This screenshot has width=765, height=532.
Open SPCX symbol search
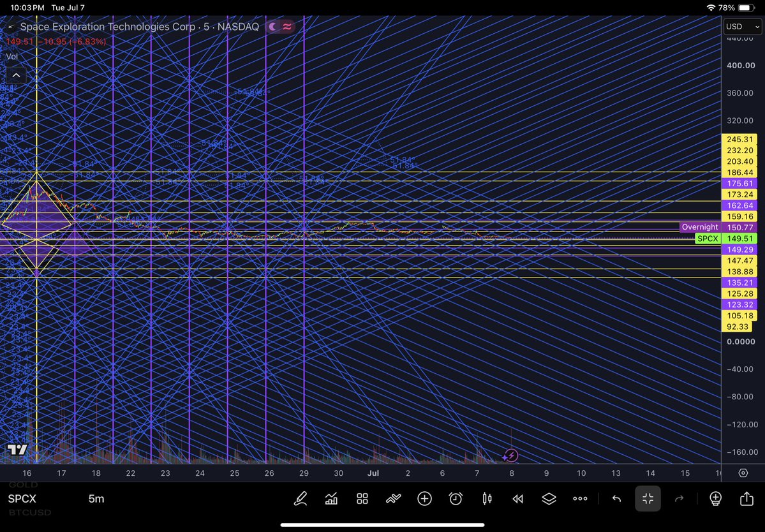pyautogui.click(x=22, y=498)
